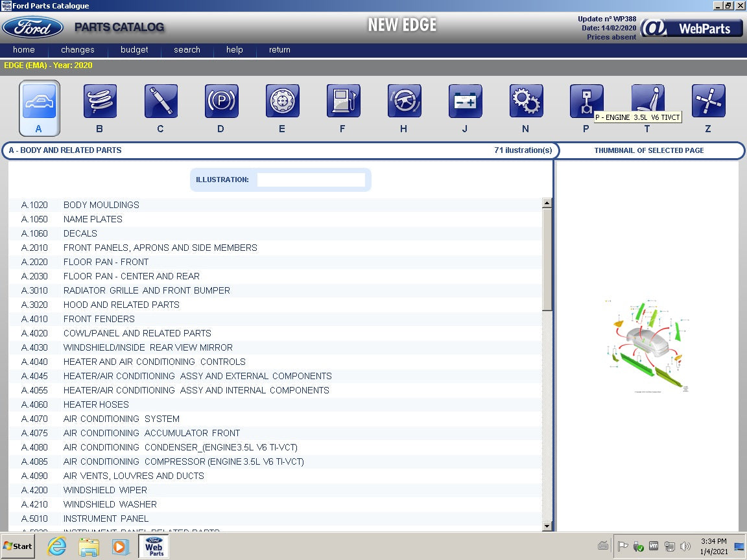Image resolution: width=747 pixels, height=560 pixels.
Task: Select the steering wheel category H
Action: pyautogui.click(x=404, y=102)
